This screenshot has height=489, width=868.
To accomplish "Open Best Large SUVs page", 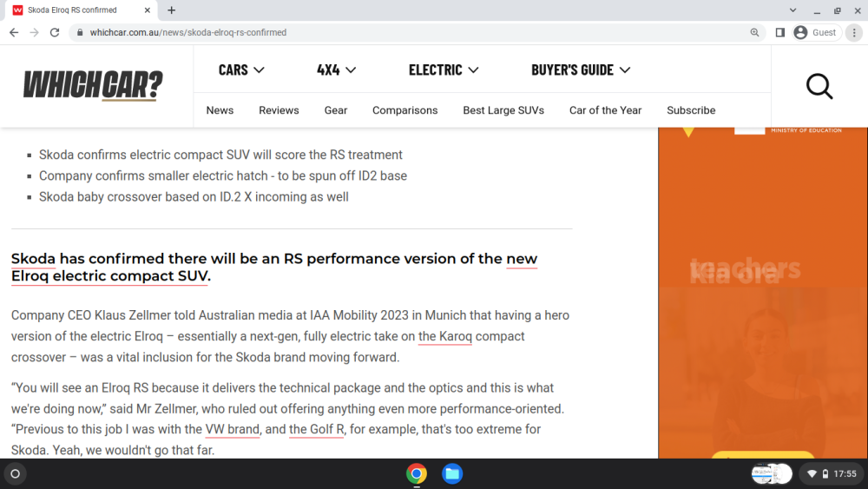I will pyautogui.click(x=503, y=110).
